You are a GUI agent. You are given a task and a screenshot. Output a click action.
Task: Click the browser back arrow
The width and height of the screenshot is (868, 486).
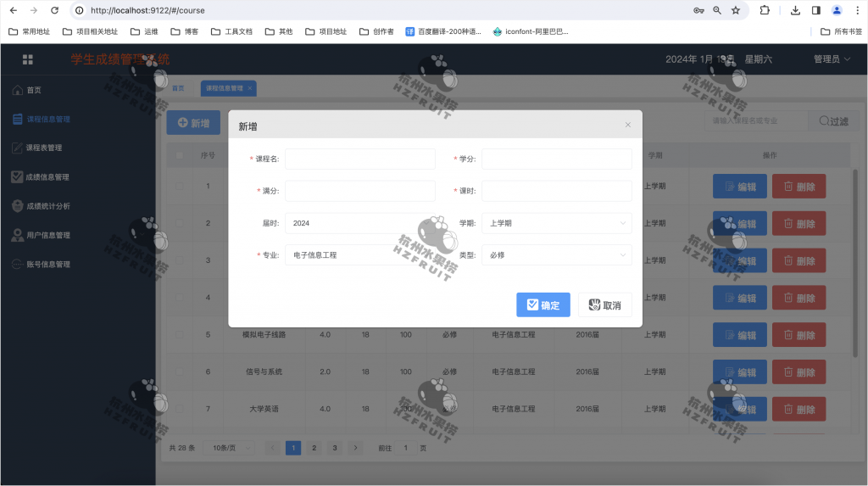pyautogui.click(x=14, y=10)
